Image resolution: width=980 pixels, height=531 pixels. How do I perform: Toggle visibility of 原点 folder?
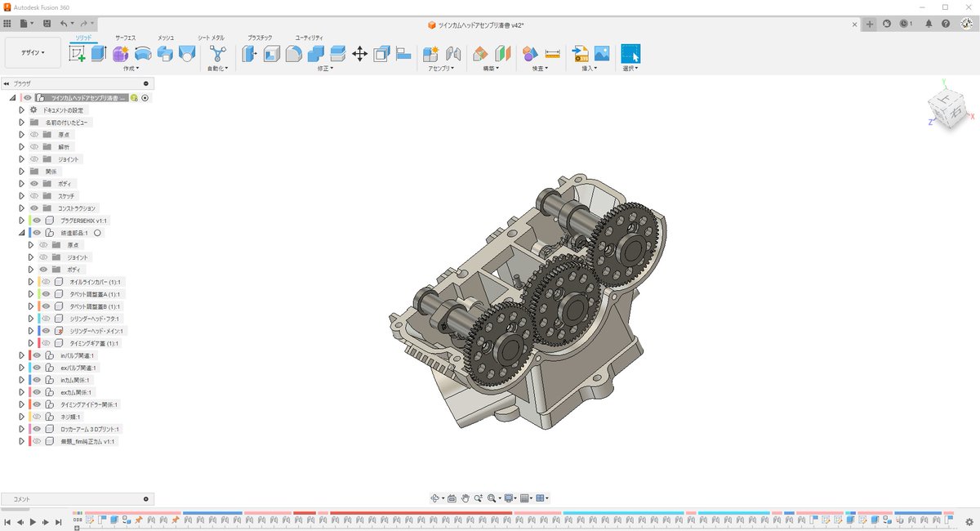tap(34, 135)
